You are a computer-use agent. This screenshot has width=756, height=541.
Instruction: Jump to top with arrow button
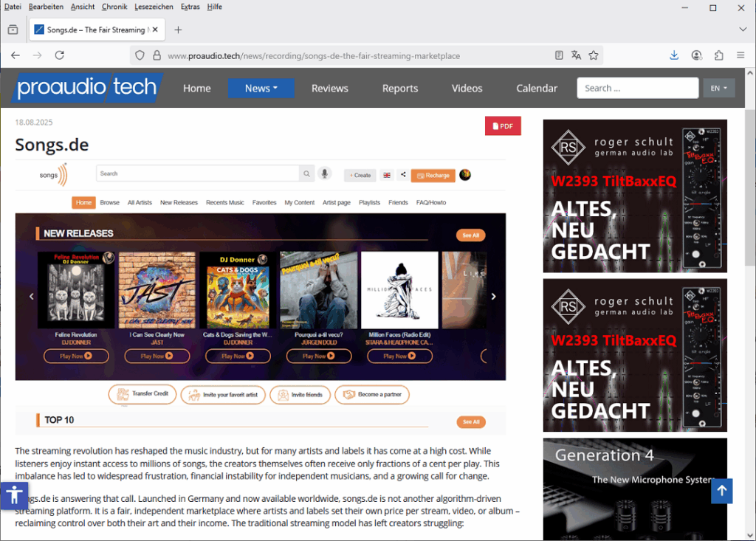tap(722, 491)
